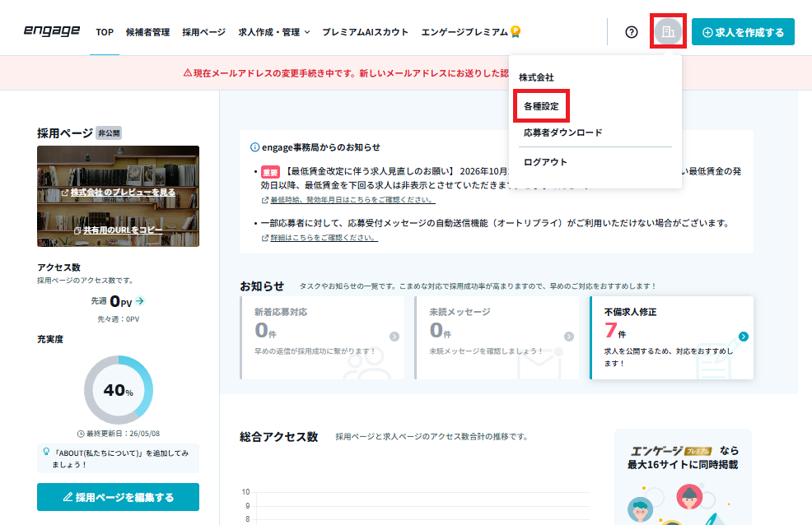This screenshot has height=525, width=812.
Task: Open the 未読メッセージ card arrow
Action: tap(568, 337)
